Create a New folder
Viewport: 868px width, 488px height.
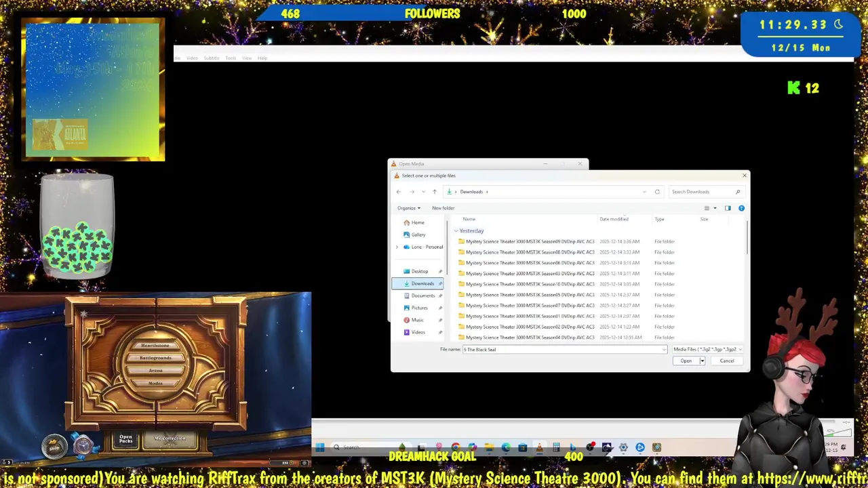[443, 208]
